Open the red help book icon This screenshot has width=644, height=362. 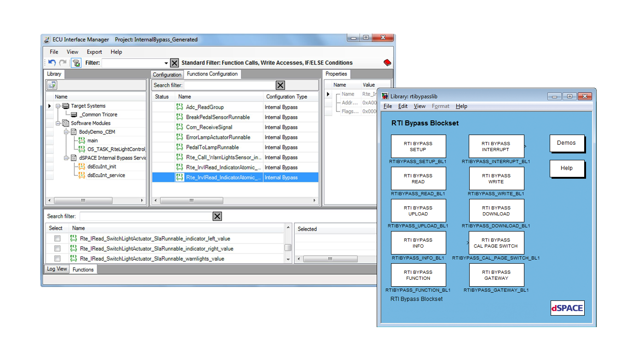tap(387, 62)
